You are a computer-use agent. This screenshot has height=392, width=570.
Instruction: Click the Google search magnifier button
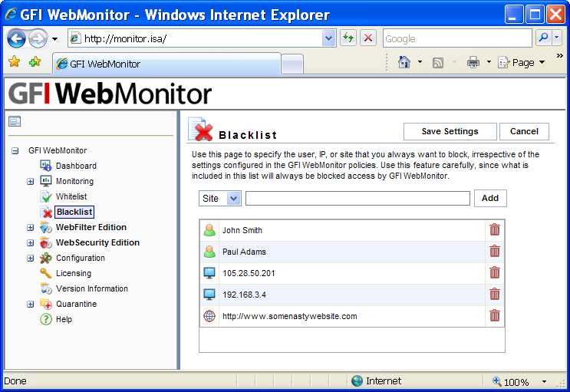click(543, 38)
